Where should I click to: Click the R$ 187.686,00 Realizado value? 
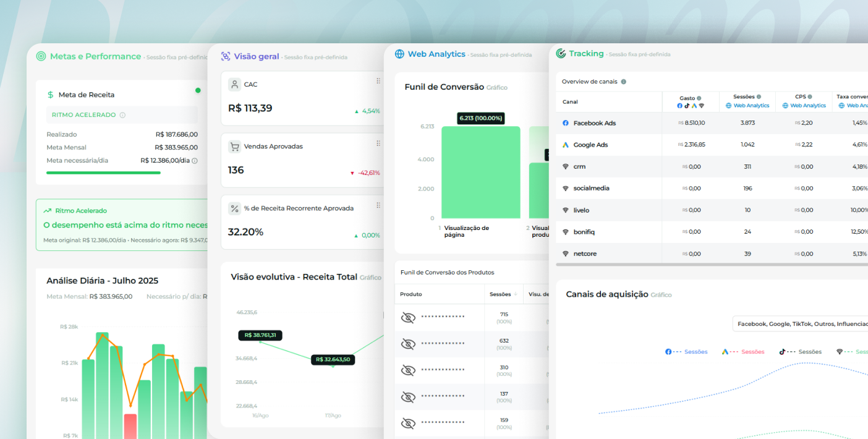click(177, 134)
